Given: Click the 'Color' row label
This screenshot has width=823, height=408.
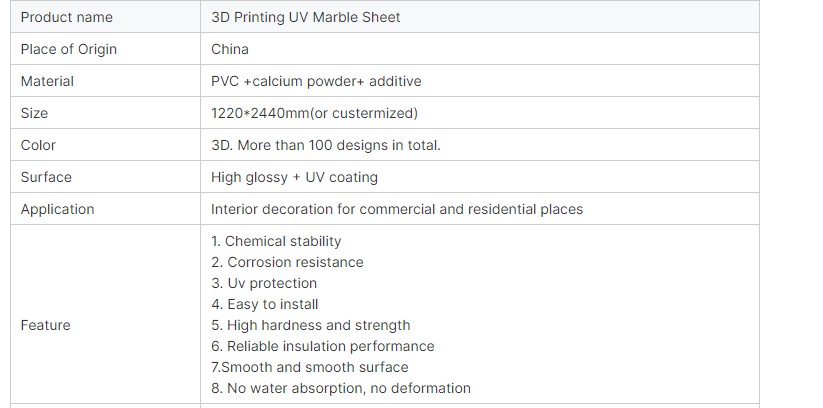Looking at the screenshot, I should point(38,145).
